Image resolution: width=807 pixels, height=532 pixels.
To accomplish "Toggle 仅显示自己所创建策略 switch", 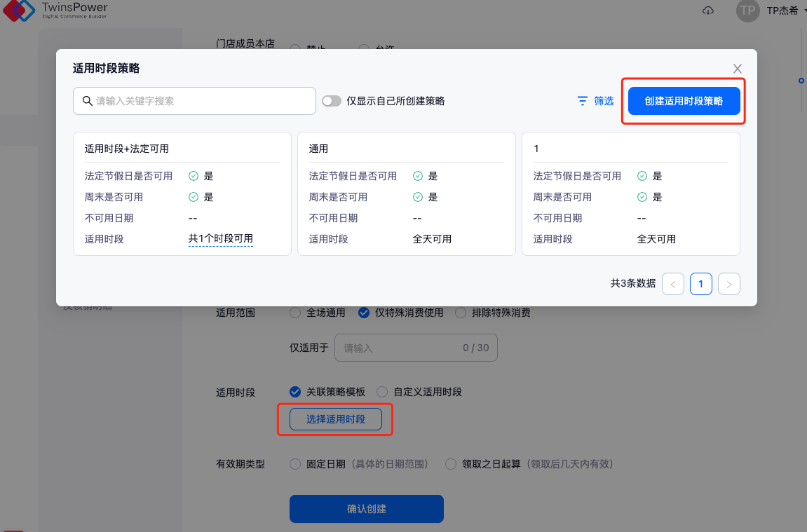I will pos(331,101).
